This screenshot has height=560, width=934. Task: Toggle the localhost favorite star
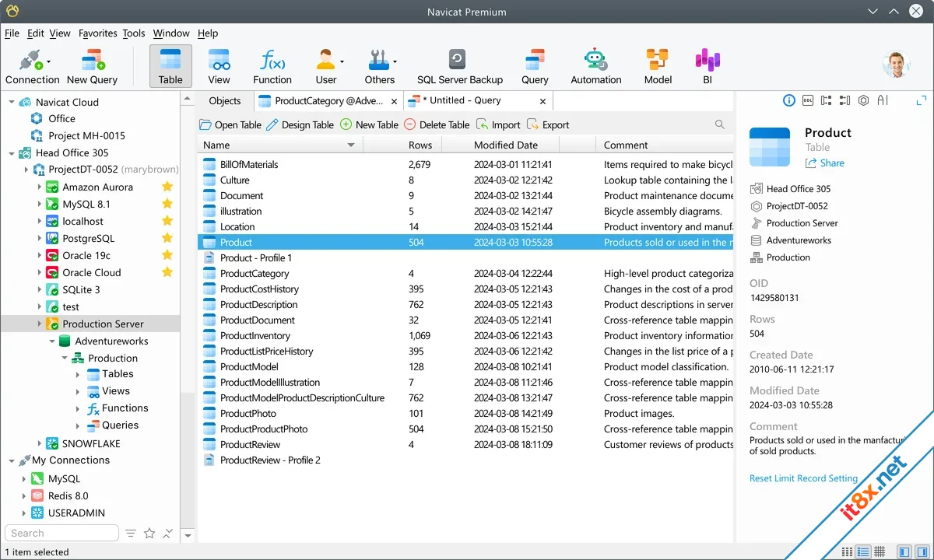(167, 221)
